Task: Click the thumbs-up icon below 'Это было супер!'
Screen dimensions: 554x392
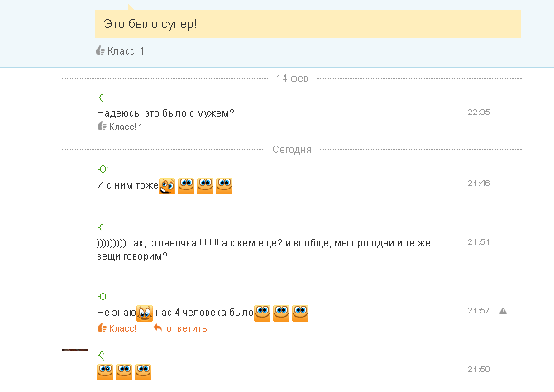Action: click(x=100, y=51)
